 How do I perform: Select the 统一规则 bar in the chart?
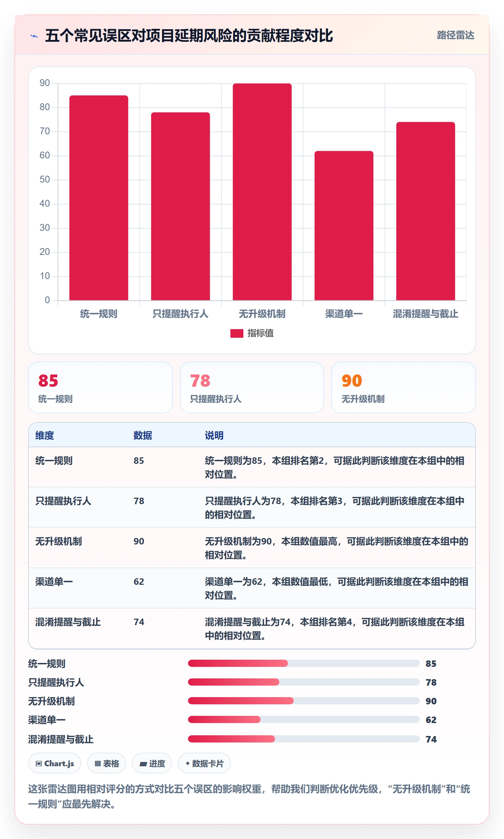(99, 198)
